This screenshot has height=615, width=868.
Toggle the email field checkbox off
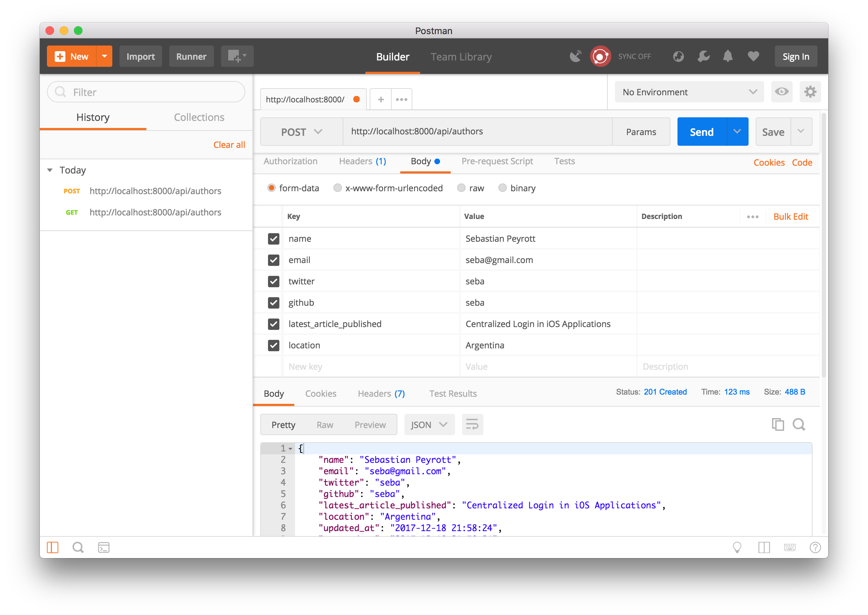click(x=274, y=260)
